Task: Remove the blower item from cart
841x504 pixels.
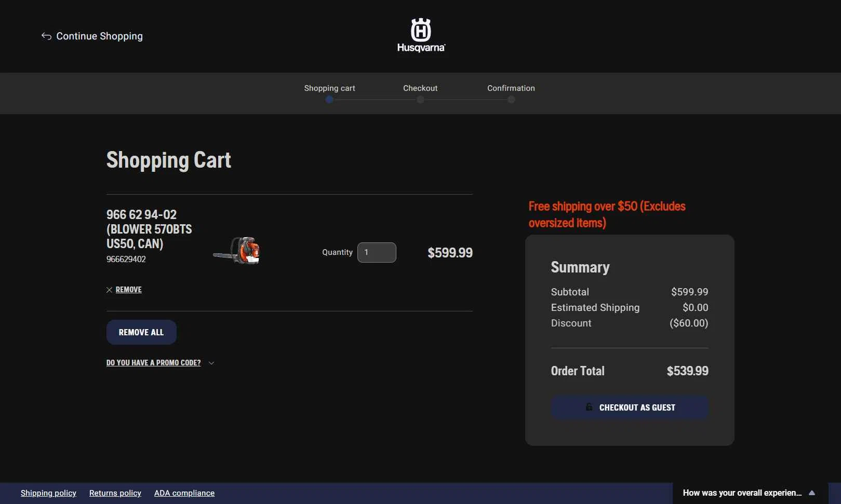Action: [x=128, y=290]
